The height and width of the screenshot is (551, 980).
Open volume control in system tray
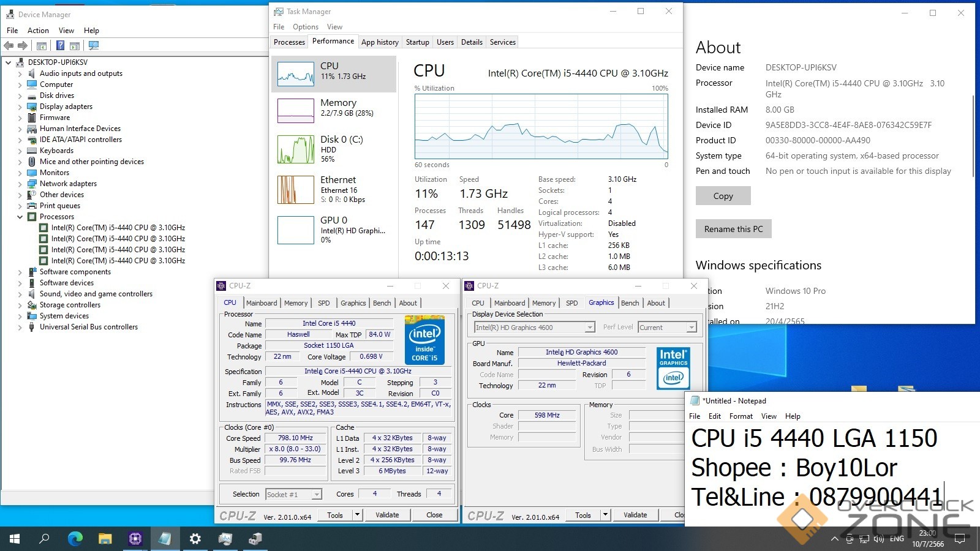[x=879, y=539]
